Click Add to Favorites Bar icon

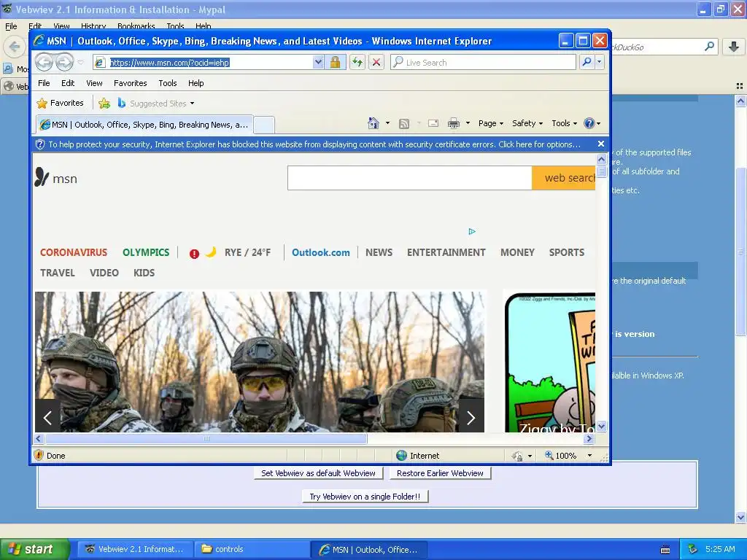pos(104,103)
